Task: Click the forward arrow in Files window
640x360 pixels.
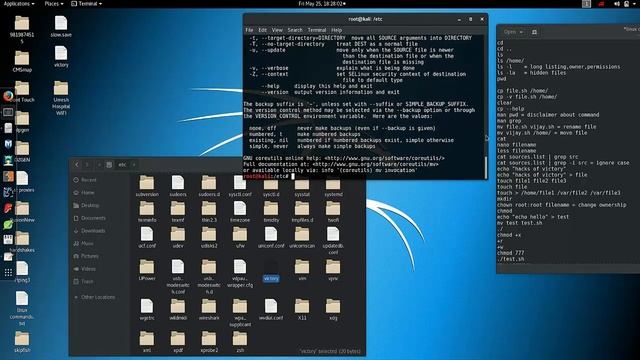Action: (87, 164)
